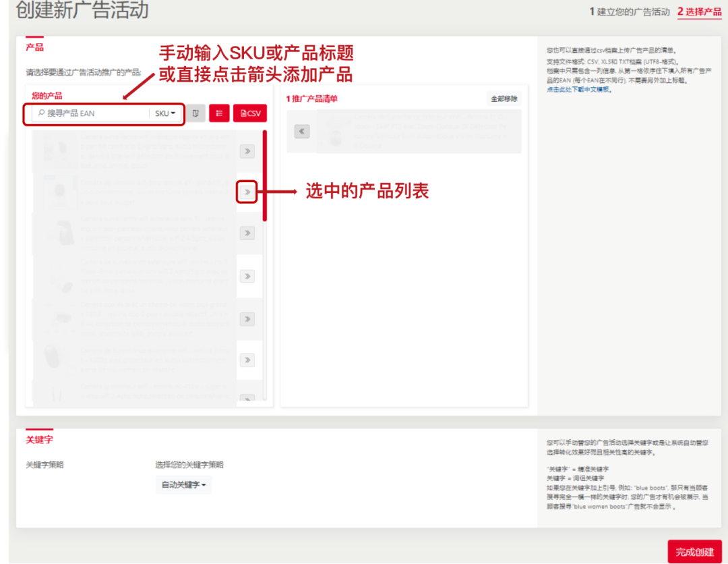Remove selected product using « arrow
This screenshot has width=728, height=564.
click(301, 131)
